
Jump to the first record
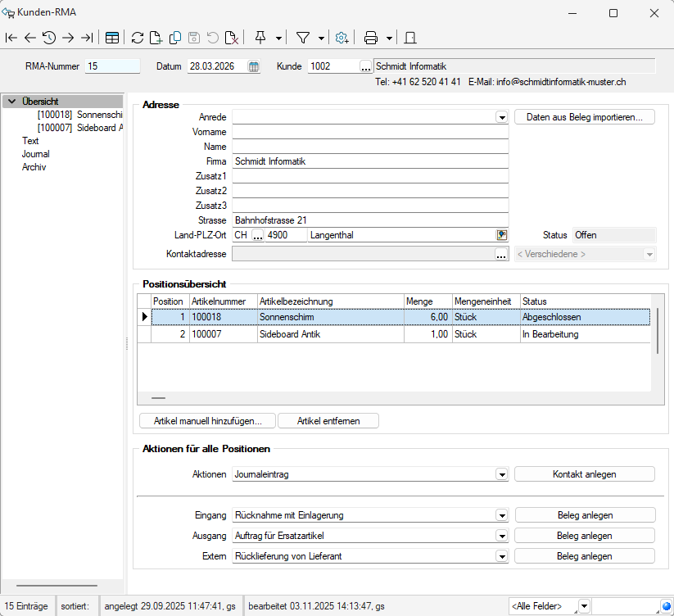click(11, 38)
